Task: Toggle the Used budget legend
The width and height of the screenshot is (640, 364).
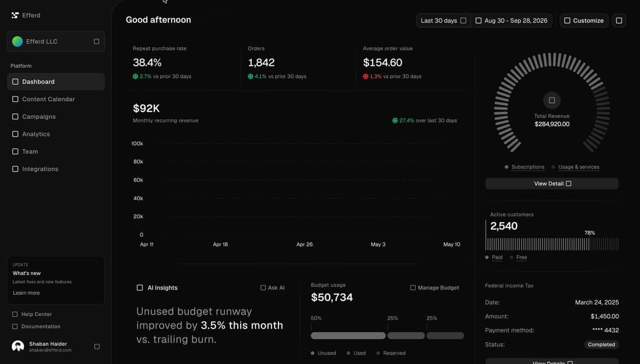Action: pos(356,353)
